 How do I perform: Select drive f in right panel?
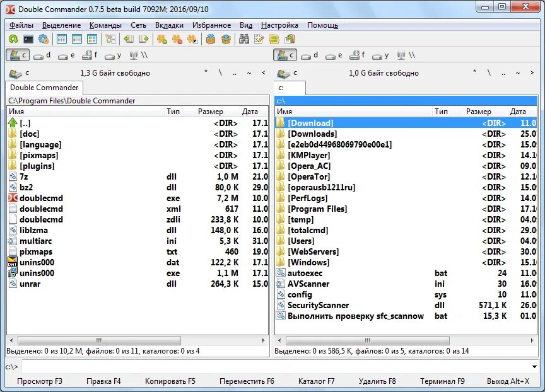coord(357,55)
